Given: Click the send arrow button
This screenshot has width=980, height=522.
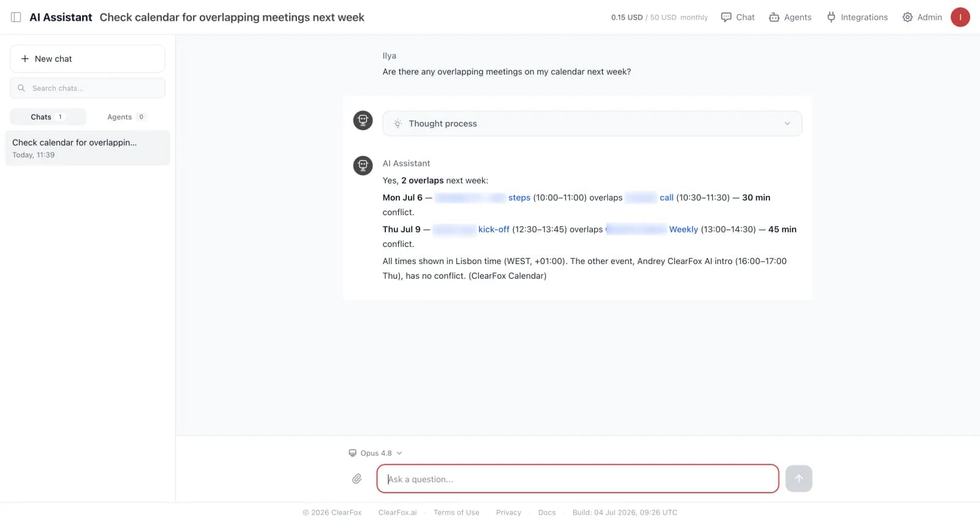Looking at the screenshot, I should pos(799,479).
